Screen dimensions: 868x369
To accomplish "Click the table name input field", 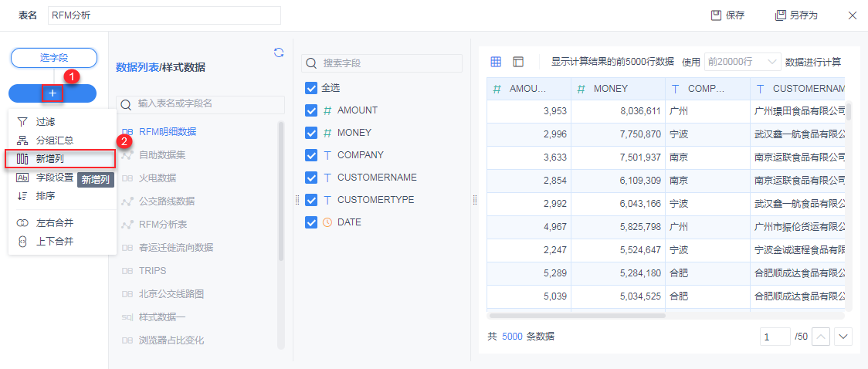I will coord(164,15).
